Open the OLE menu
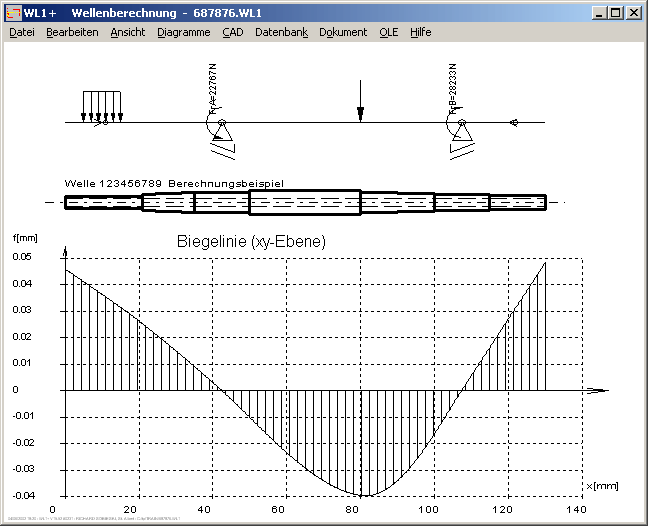 click(388, 32)
